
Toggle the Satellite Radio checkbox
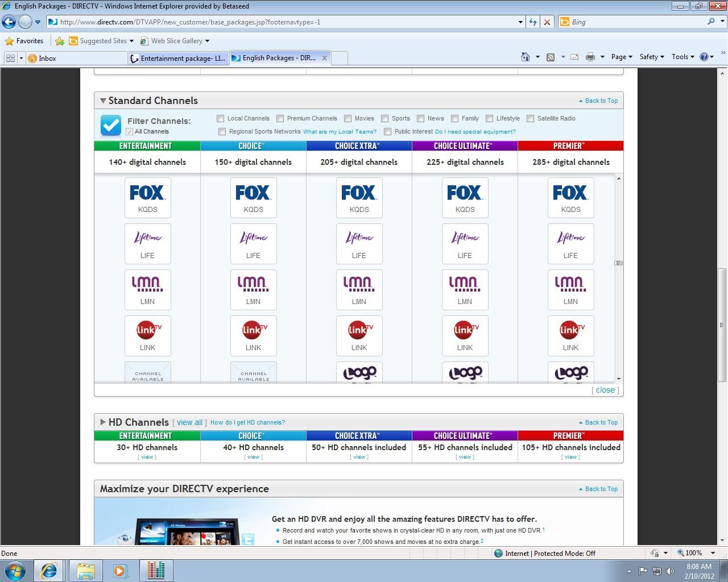click(x=531, y=118)
